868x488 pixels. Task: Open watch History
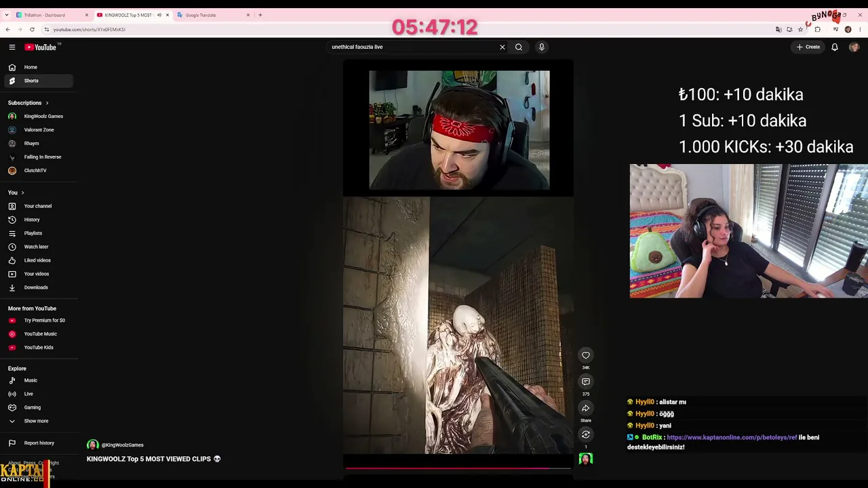click(38, 220)
